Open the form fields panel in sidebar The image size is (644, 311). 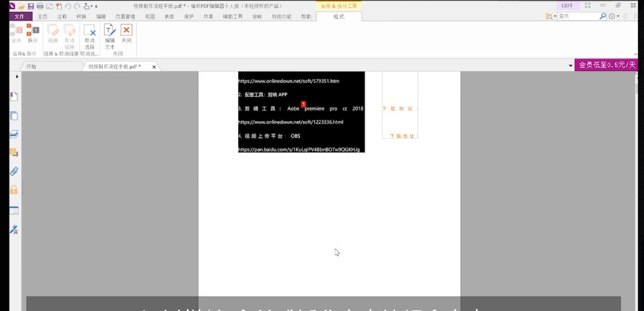coord(14,211)
